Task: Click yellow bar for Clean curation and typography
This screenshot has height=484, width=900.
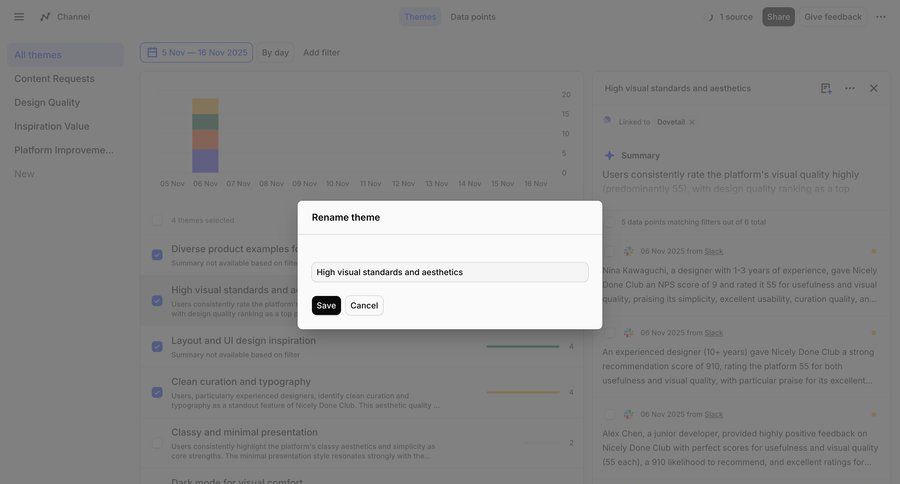Action: pos(522,392)
